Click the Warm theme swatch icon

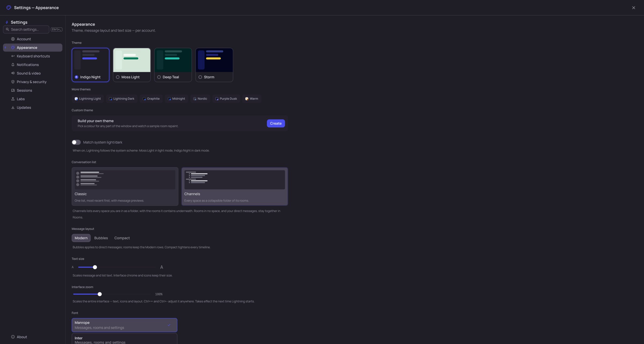(247, 99)
